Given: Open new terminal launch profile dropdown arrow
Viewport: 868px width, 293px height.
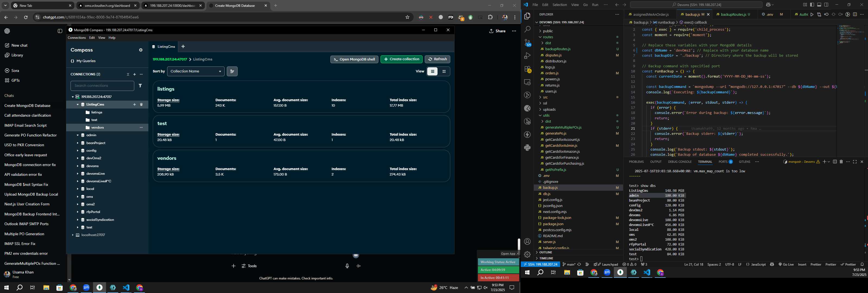Looking at the screenshot, I should click(829, 162).
